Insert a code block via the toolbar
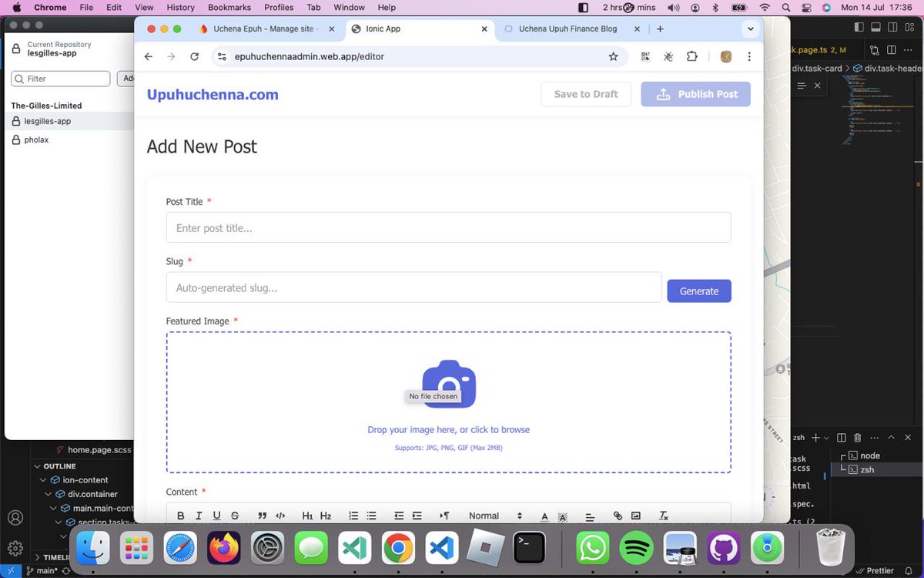The height and width of the screenshot is (578, 924). point(280,516)
